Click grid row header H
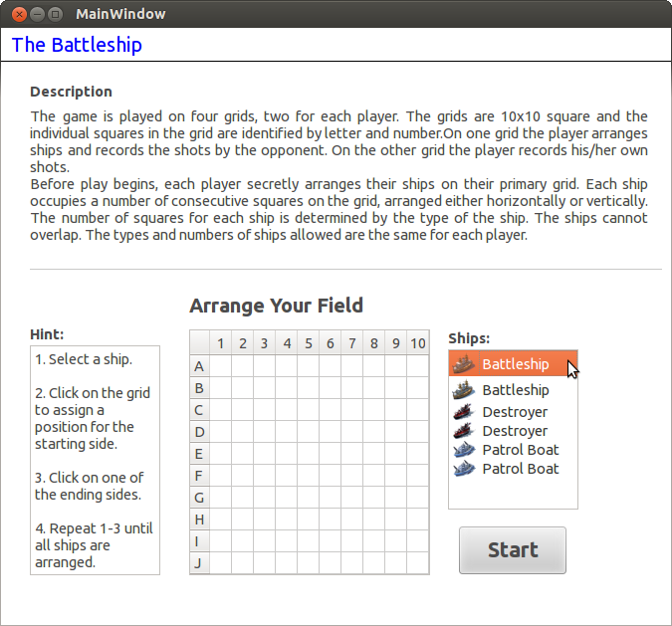 [199, 519]
